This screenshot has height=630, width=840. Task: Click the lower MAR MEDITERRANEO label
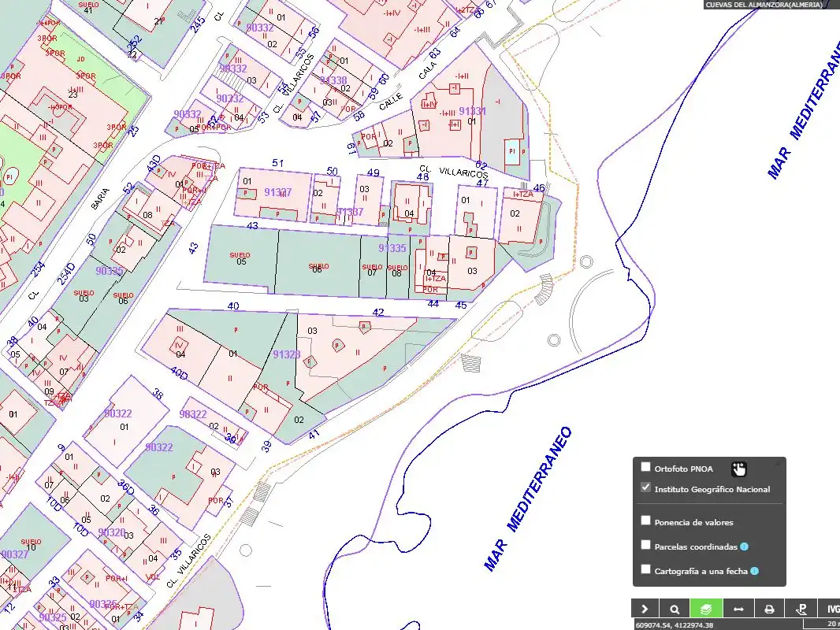[528, 498]
